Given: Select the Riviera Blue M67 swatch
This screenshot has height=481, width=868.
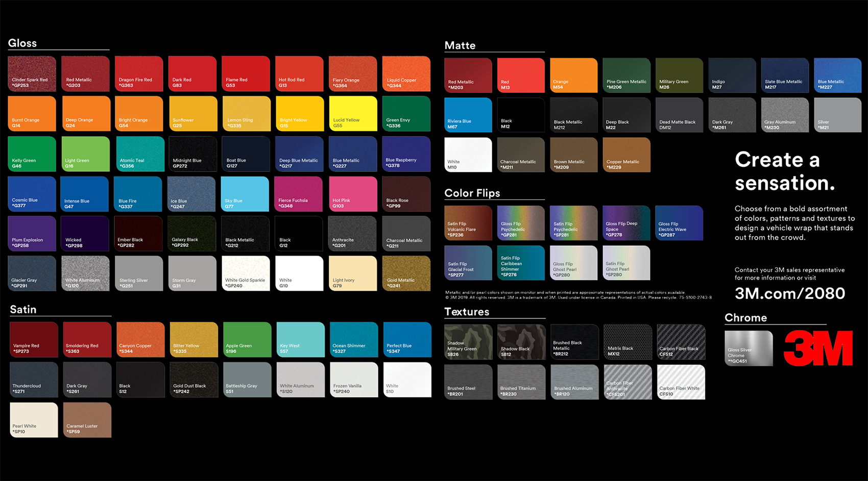Looking at the screenshot, I should (x=468, y=115).
